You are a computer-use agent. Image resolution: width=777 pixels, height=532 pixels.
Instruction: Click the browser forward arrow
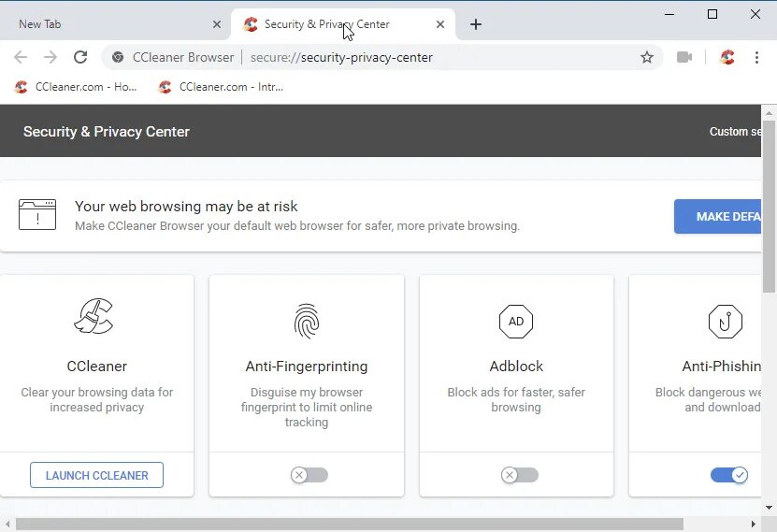pyautogui.click(x=50, y=57)
